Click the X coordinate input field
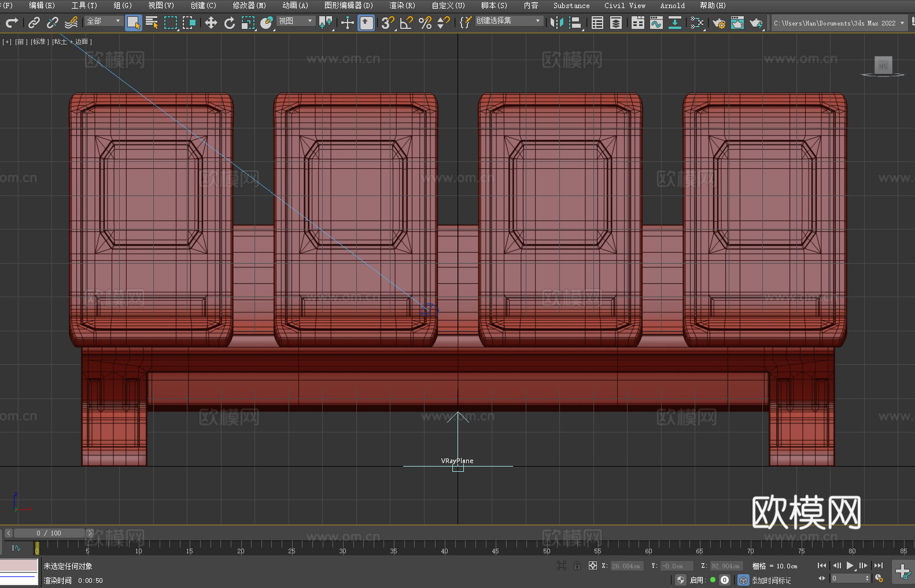The width and height of the screenshot is (915, 588). pos(627,566)
